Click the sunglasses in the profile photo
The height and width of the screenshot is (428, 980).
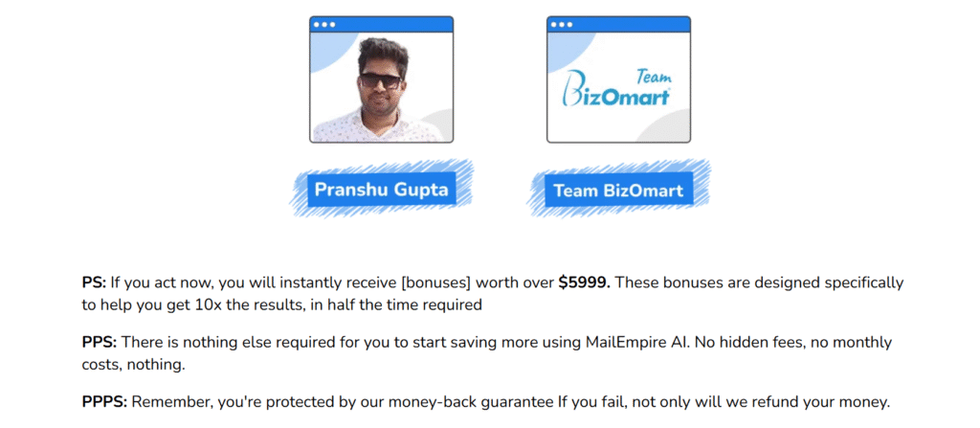click(x=380, y=80)
